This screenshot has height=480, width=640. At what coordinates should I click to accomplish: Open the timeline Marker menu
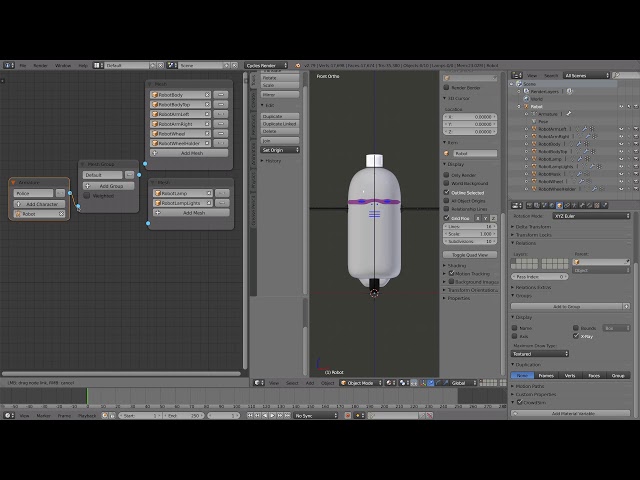coord(43,416)
